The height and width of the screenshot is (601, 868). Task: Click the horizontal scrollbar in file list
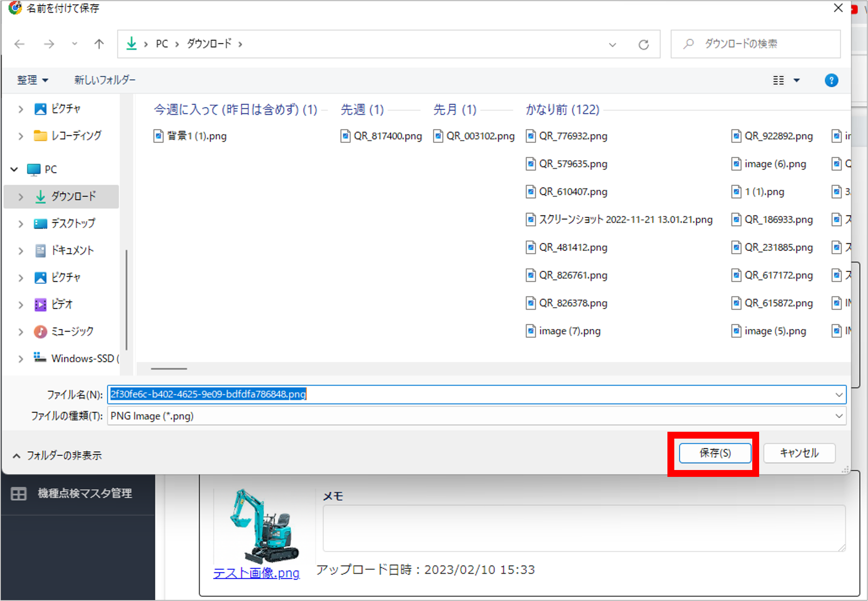[169, 368]
